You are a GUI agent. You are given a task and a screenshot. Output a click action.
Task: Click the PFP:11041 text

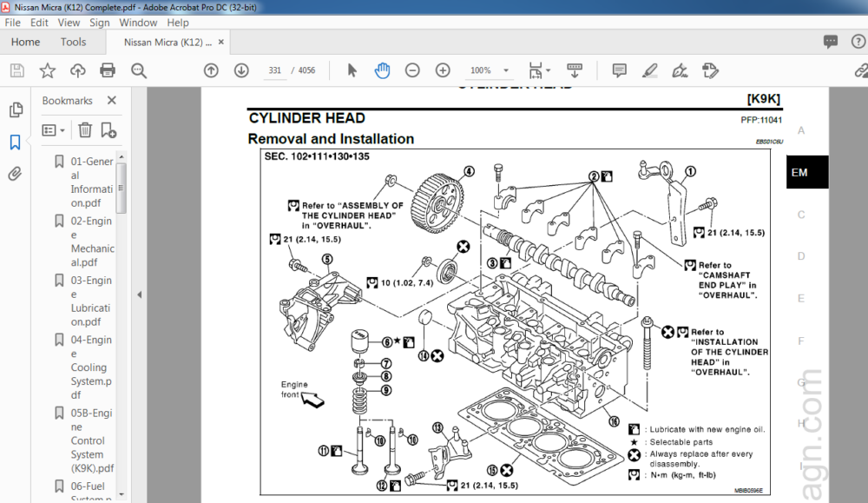[x=761, y=120]
